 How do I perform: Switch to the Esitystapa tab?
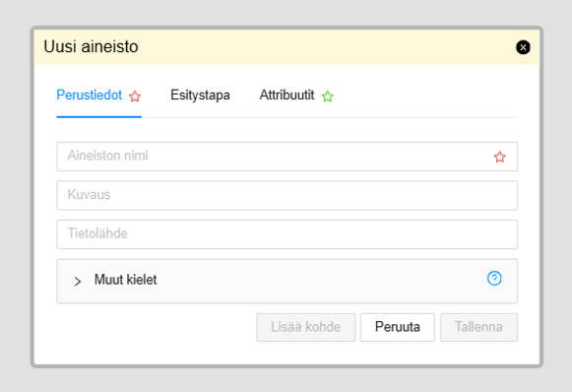200,95
